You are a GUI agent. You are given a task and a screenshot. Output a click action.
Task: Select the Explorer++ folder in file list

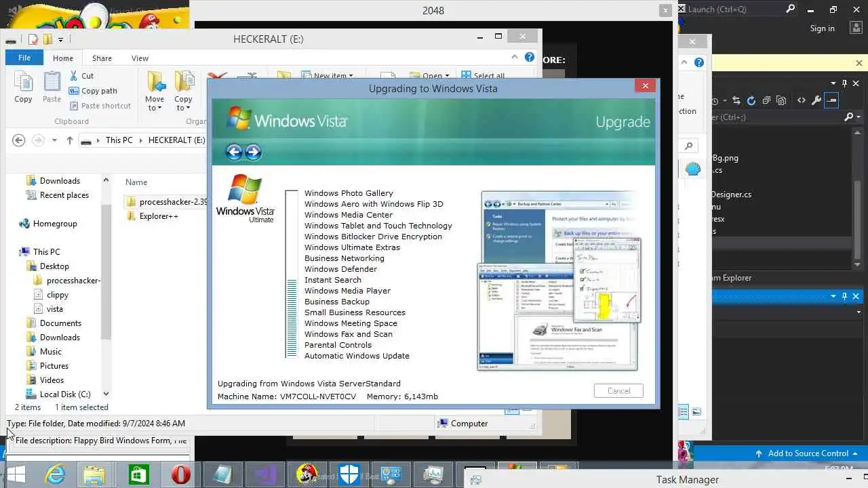click(x=152, y=216)
